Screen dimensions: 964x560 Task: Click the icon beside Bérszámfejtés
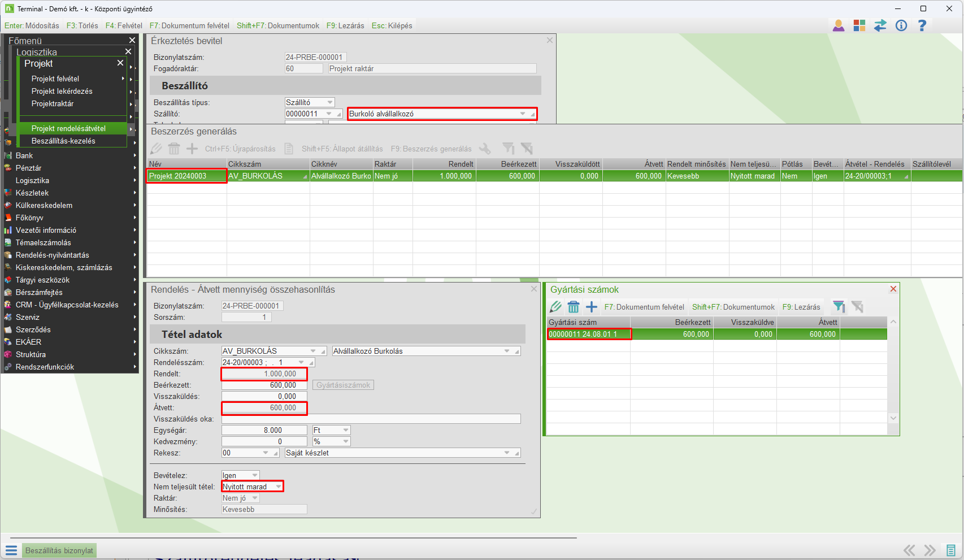click(8, 292)
